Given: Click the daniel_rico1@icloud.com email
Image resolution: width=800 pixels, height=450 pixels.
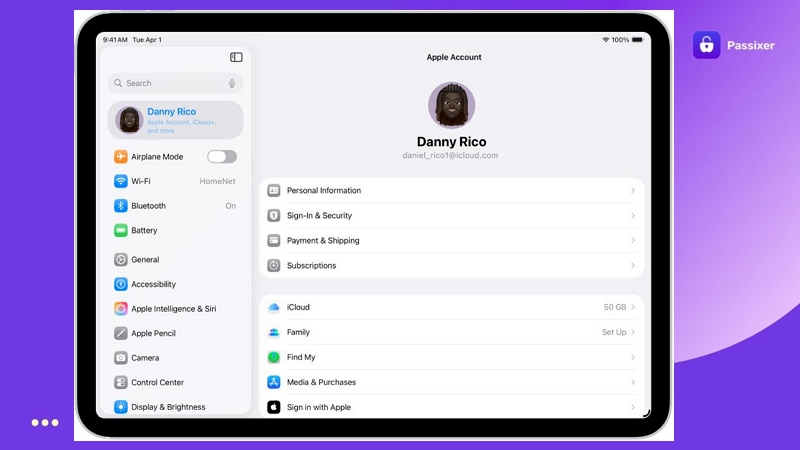Looking at the screenshot, I should (450, 155).
